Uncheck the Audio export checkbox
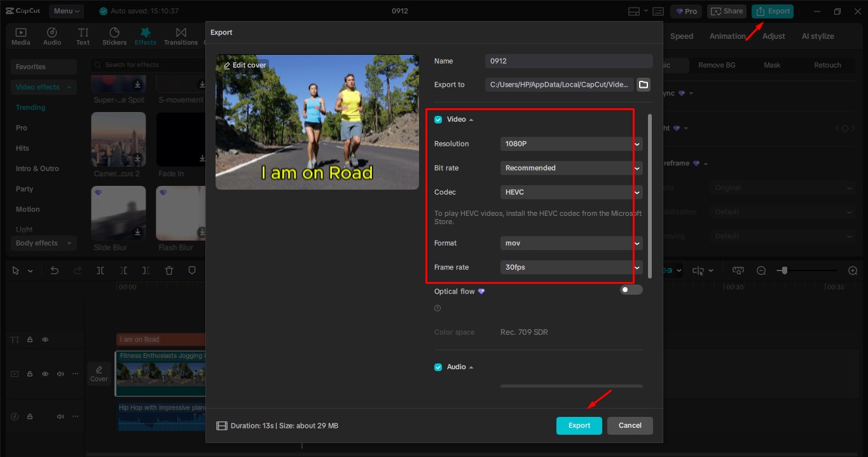868x457 pixels. pos(437,367)
